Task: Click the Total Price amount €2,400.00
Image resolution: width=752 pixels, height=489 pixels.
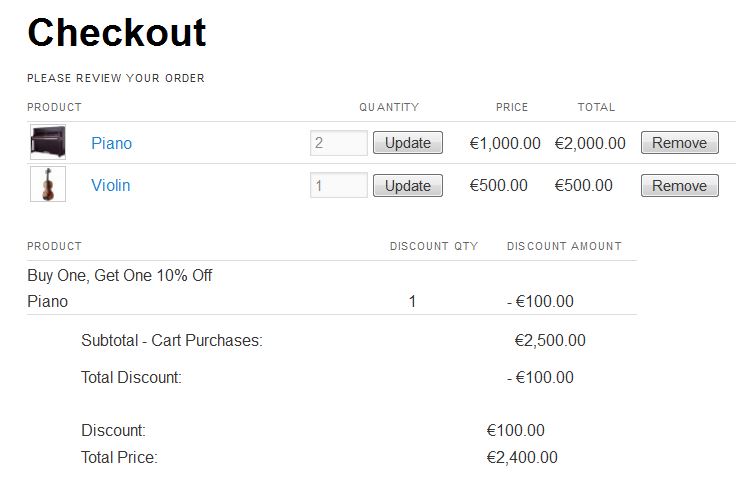Action: [x=522, y=457]
